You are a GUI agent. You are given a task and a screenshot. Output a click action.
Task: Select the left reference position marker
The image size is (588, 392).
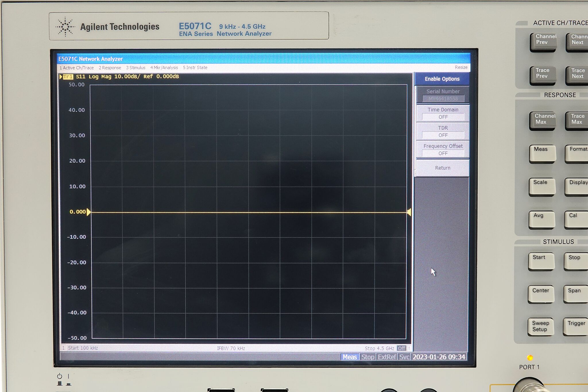pos(89,212)
